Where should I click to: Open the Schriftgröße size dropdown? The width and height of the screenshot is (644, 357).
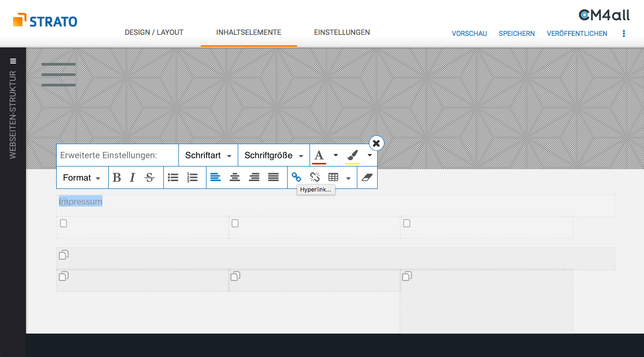pos(274,156)
